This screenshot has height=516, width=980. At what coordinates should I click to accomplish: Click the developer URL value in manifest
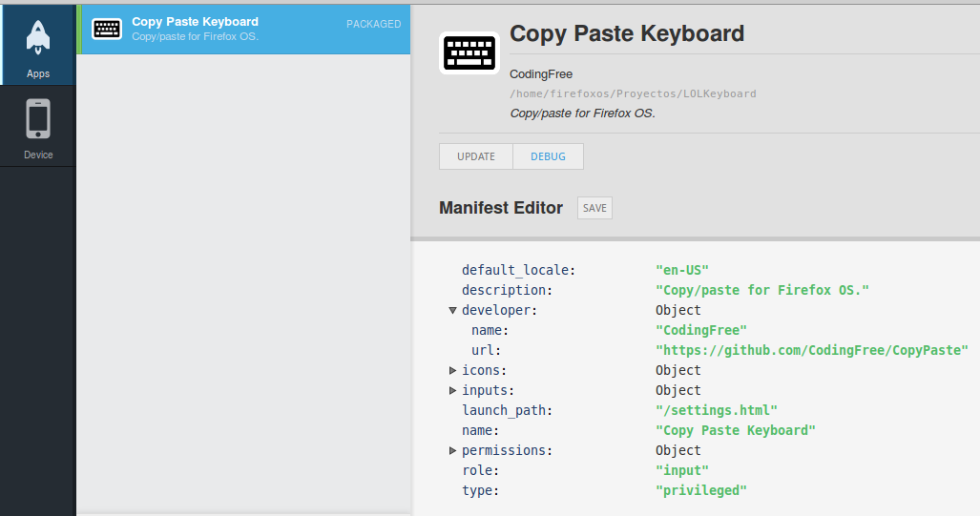coord(812,350)
